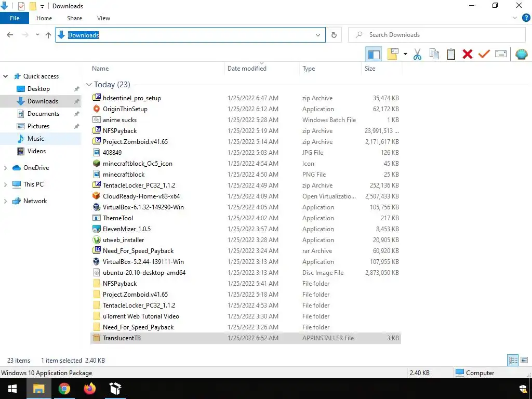Click the New folder toolbar icon
The width and height of the screenshot is (532, 399).
pyautogui.click(x=393, y=54)
